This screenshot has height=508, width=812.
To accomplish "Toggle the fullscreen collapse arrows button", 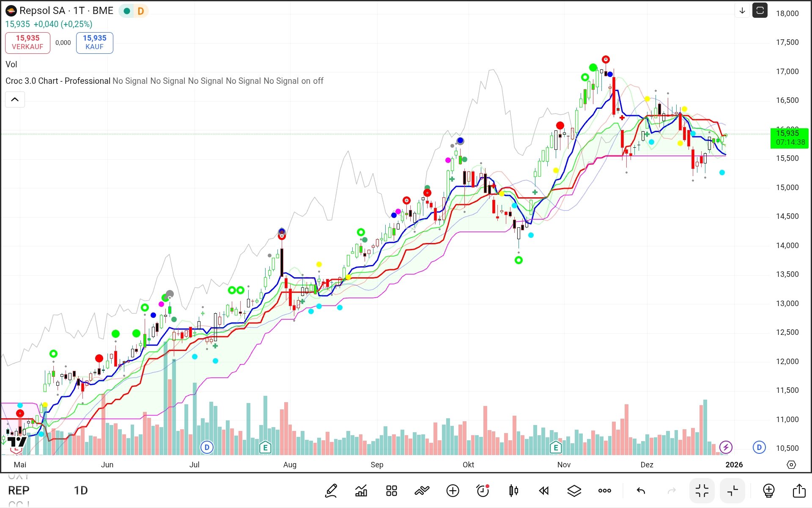I will [702, 491].
